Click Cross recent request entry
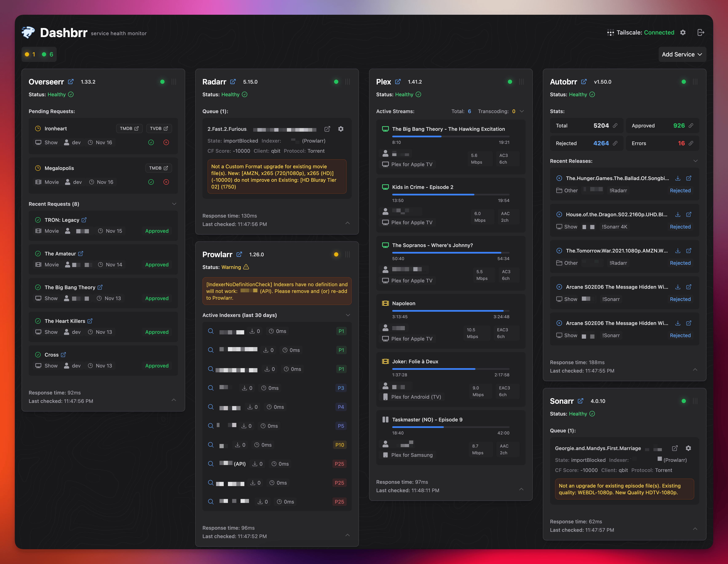 (103, 360)
